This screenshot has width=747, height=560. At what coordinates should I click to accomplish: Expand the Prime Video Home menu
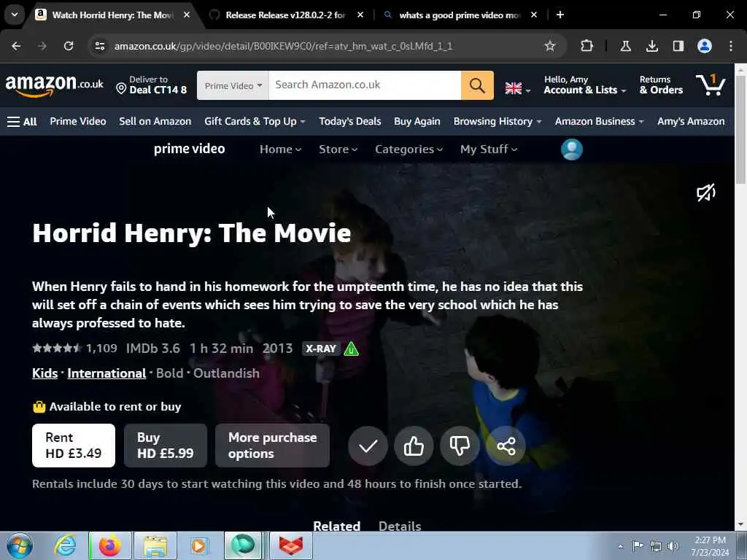tap(280, 149)
